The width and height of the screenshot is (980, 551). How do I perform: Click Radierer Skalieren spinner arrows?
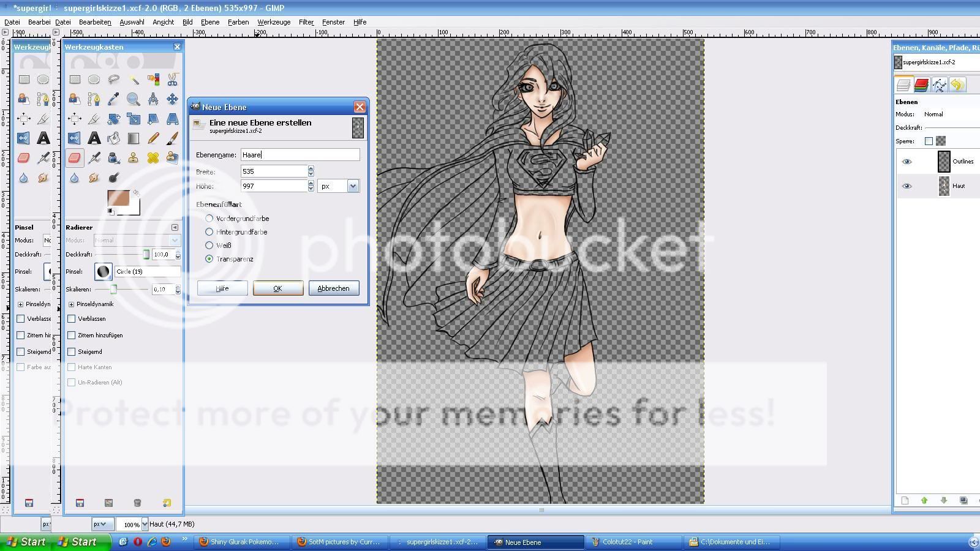pyautogui.click(x=178, y=290)
